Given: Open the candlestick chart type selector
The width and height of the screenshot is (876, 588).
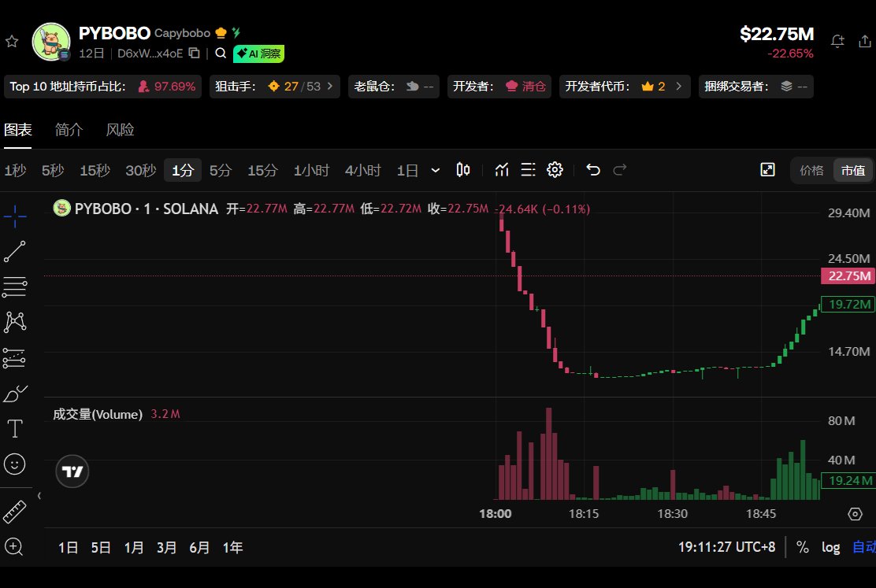Looking at the screenshot, I should [463, 170].
